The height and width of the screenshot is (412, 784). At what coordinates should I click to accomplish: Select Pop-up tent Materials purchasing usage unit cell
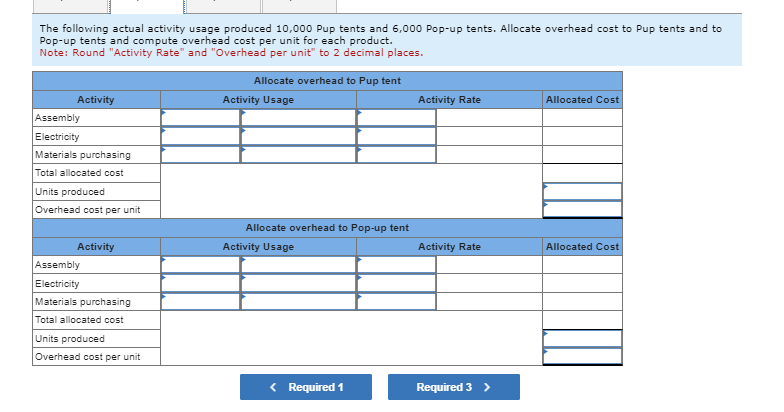coord(298,302)
